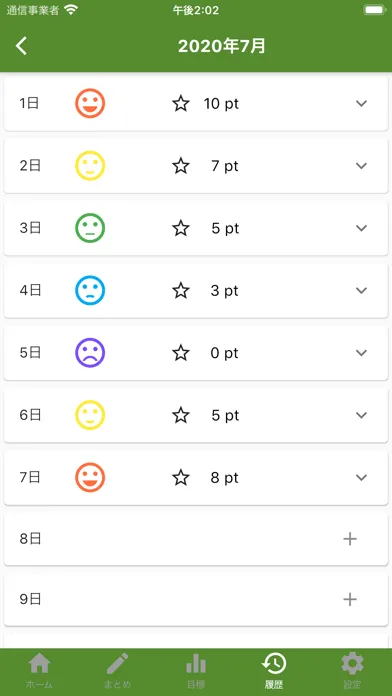Add a record for 9日 with plus

(350, 600)
